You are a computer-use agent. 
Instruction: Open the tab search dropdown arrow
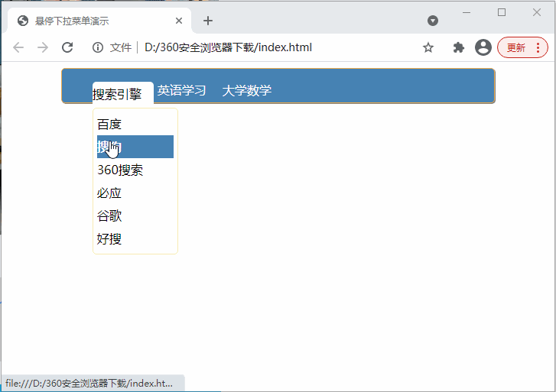[433, 21]
